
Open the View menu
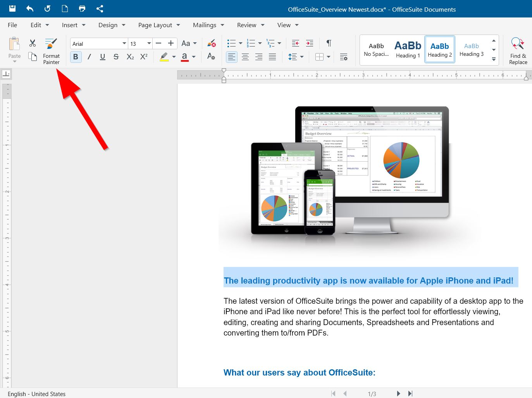288,25
